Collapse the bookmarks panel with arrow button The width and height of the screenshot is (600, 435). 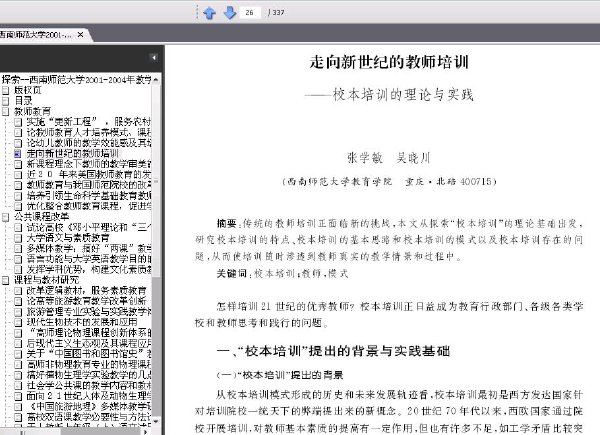(154, 58)
